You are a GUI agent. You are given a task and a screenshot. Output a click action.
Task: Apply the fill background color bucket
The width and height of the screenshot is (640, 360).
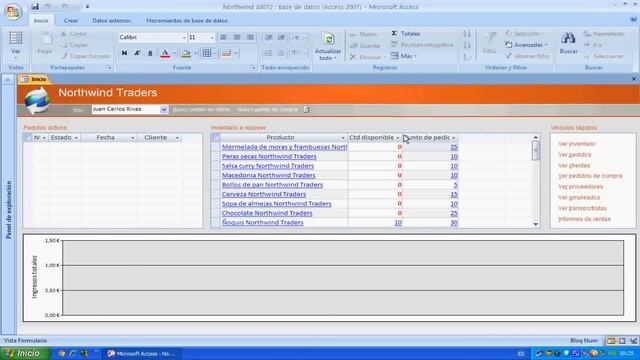tap(186, 53)
